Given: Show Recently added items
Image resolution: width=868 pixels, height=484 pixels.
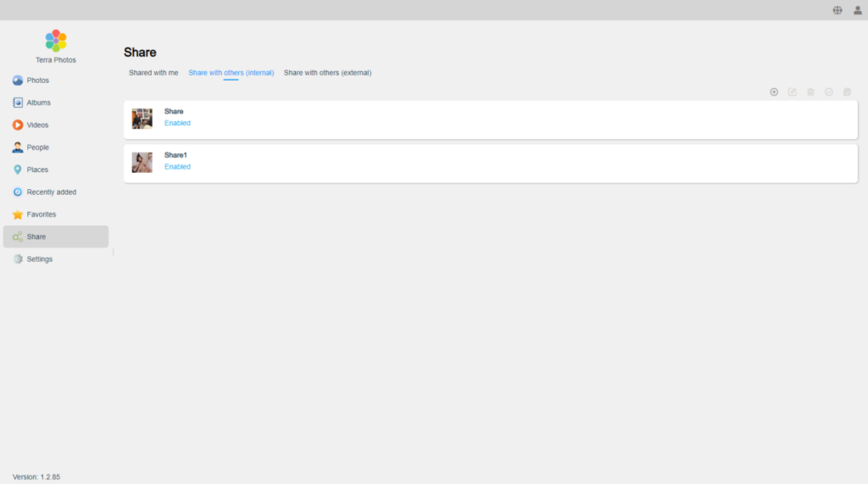Looking at the screenshot, I should 51,192.
